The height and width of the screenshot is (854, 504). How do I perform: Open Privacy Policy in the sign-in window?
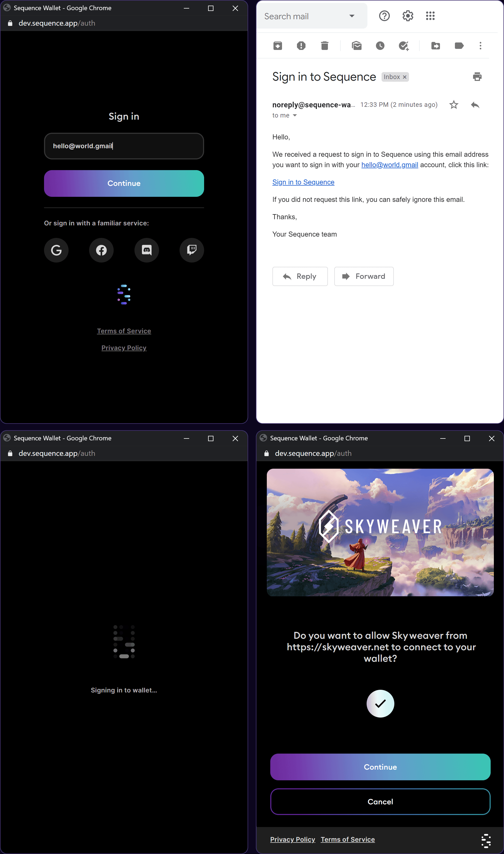124,348
